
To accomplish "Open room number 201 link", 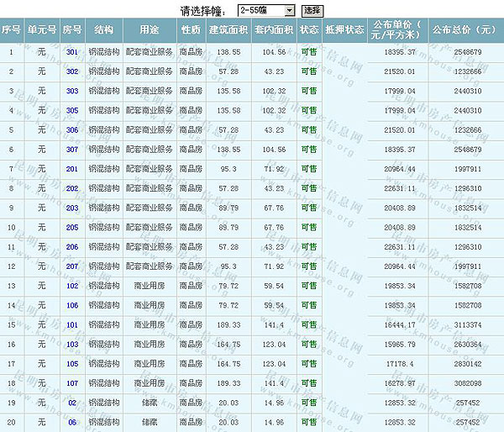I will tap(72, 169).
